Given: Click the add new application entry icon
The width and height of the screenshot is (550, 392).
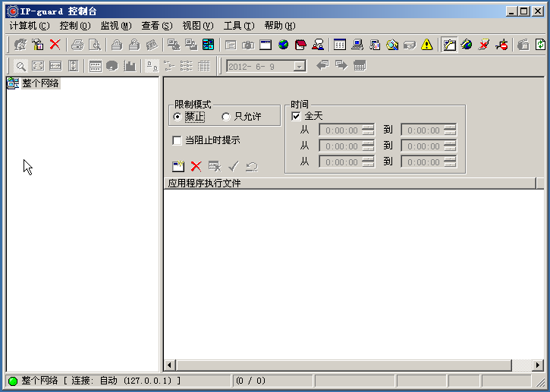Looking at the screenshot, I should pos(178,166).
